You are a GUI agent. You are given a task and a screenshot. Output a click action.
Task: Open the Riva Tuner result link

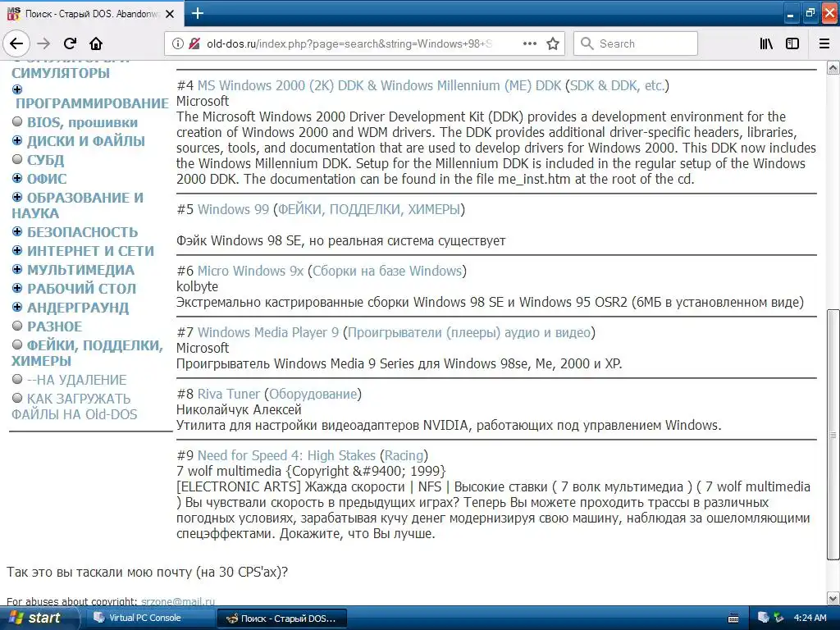click(229, 395)
